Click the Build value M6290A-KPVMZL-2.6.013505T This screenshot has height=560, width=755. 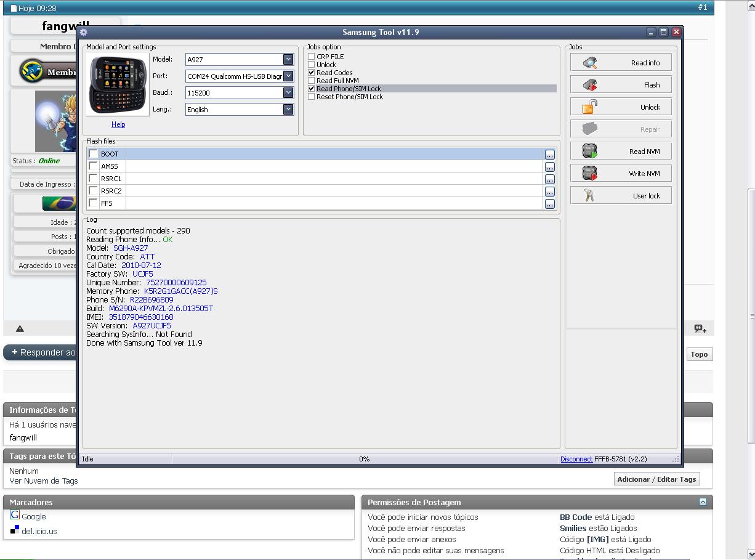coord(161,309)
